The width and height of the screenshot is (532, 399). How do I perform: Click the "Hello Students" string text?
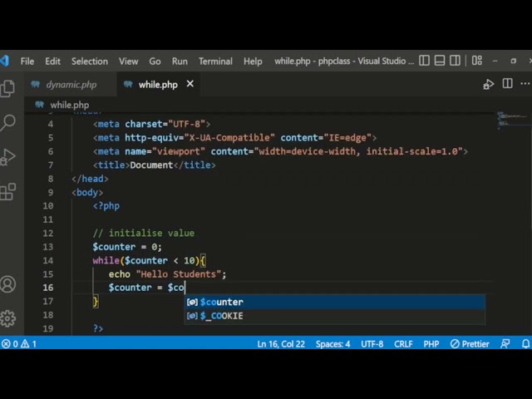click(x=179, y=274)
